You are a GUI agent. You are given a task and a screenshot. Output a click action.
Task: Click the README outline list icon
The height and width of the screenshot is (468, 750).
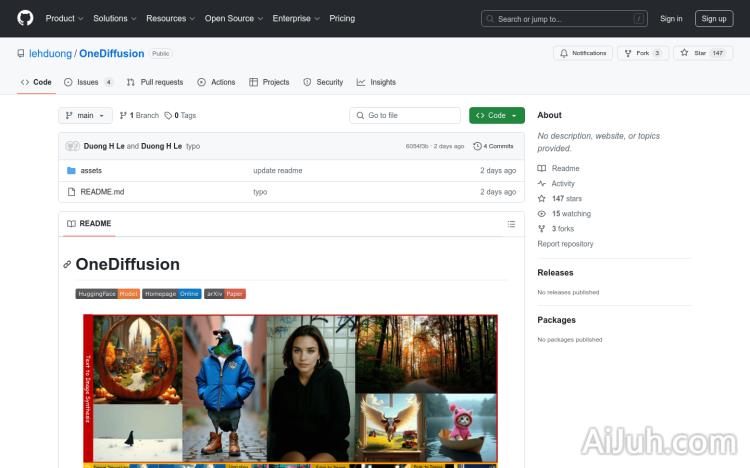pos(511,224)
